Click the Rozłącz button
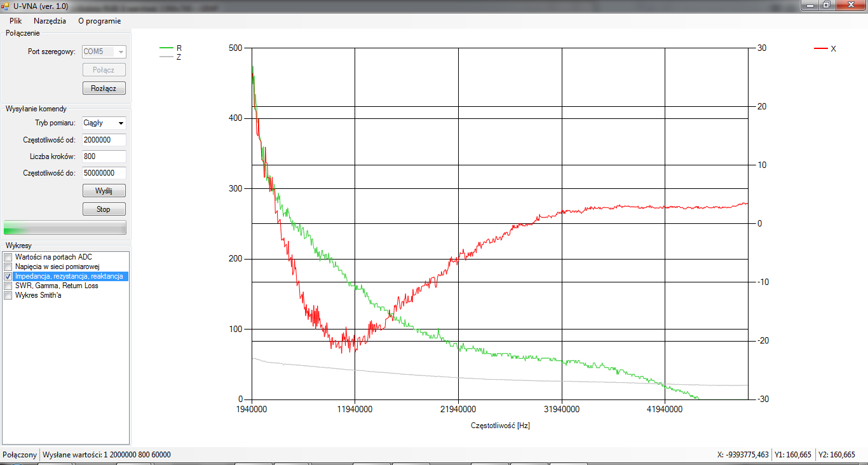Image resolution: width=868 pixels, height=465 pixels. [x=104, y=88]
